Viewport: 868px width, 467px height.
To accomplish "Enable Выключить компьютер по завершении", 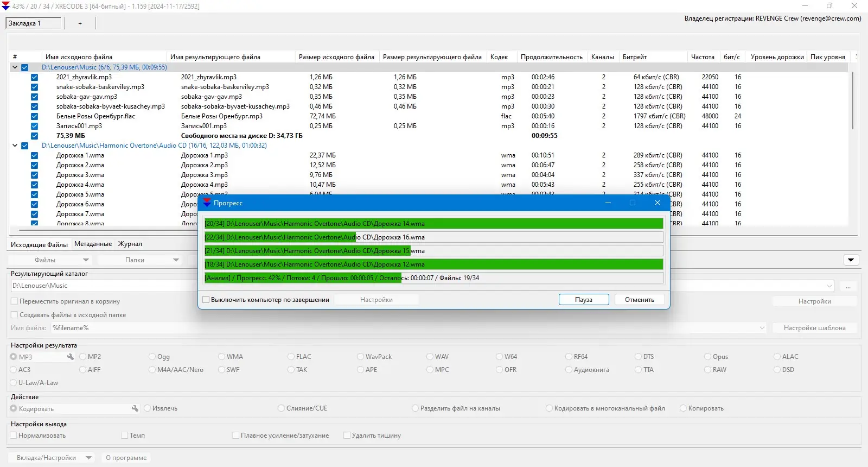I will coord(206,300).
